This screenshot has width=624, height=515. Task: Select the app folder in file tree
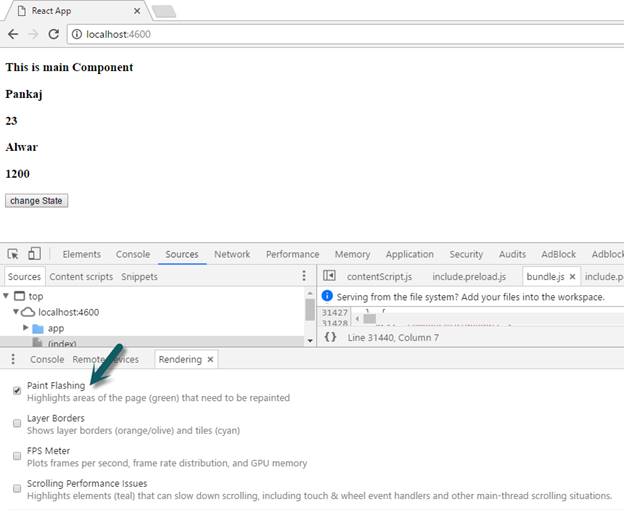(x=56, y=328)
